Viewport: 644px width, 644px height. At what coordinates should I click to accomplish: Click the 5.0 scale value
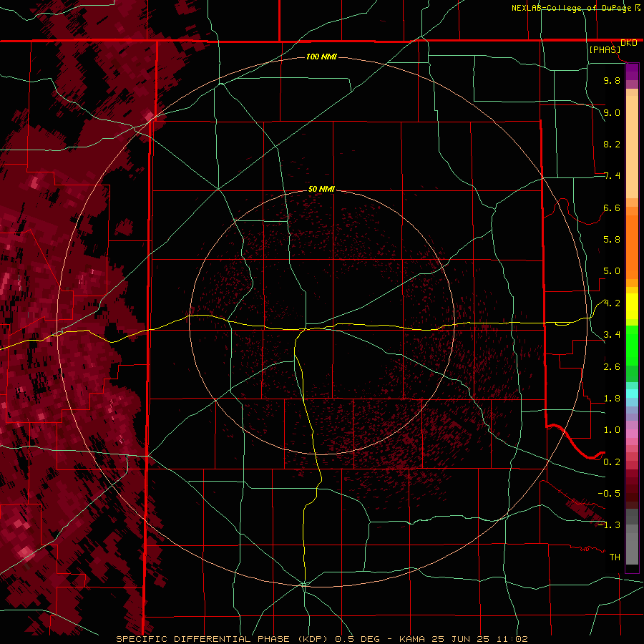(612, 271)
